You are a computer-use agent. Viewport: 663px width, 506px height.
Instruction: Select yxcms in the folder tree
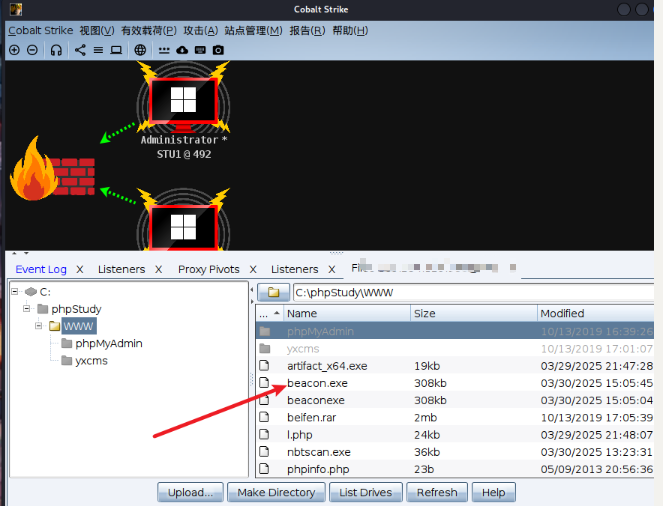click(x=91, y=361)
